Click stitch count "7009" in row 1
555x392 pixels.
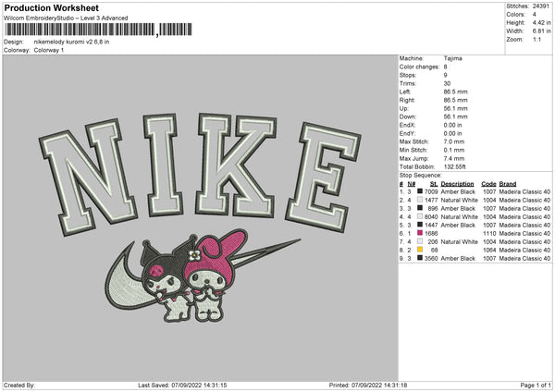click(431, 191)
